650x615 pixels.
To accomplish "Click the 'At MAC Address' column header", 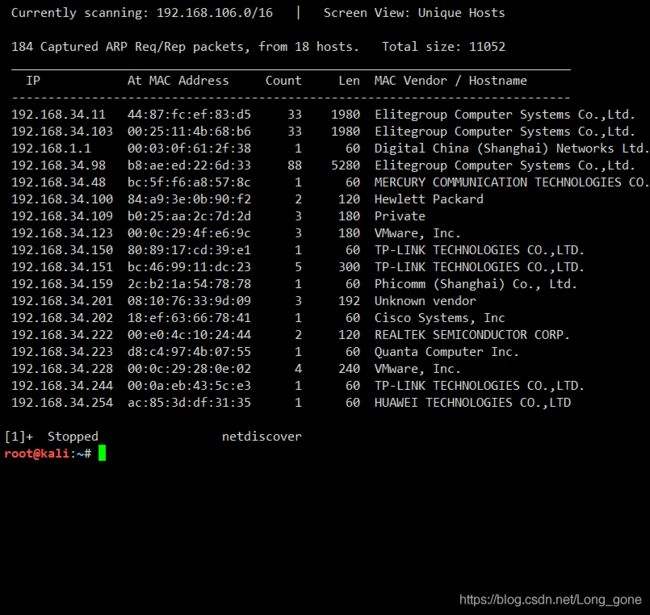I will [178, 80].
